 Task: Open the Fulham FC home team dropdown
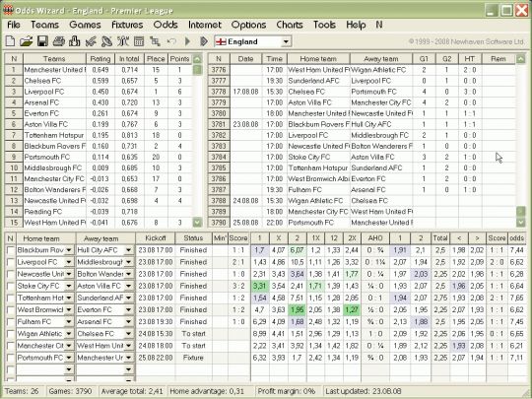tap(69, 321)
